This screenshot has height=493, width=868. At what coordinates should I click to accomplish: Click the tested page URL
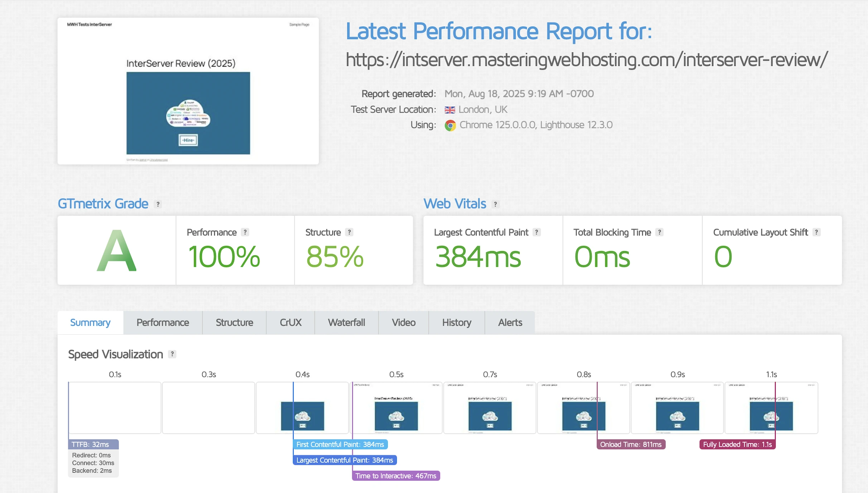587,59
